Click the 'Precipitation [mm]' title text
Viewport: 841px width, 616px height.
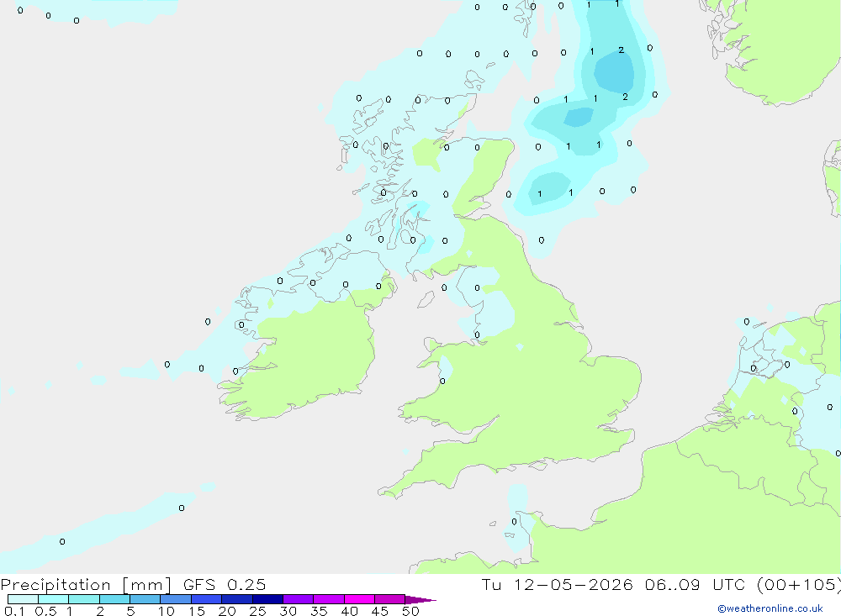(86, 585)
